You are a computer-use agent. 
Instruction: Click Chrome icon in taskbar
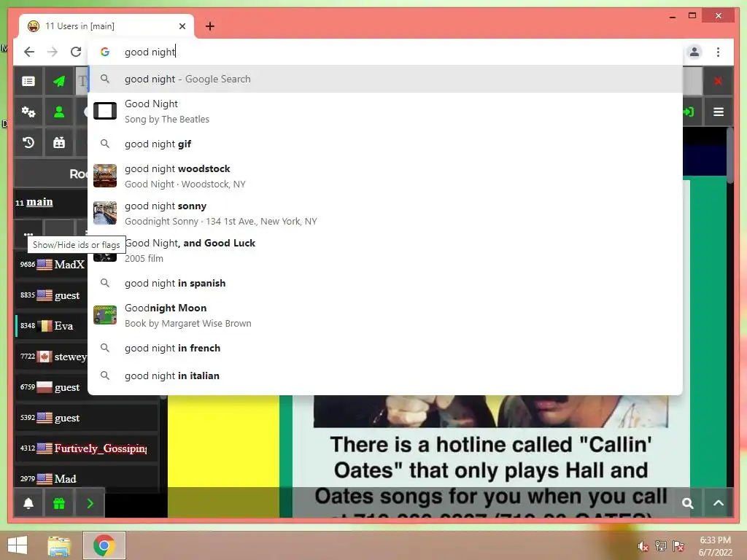point(104,545)
